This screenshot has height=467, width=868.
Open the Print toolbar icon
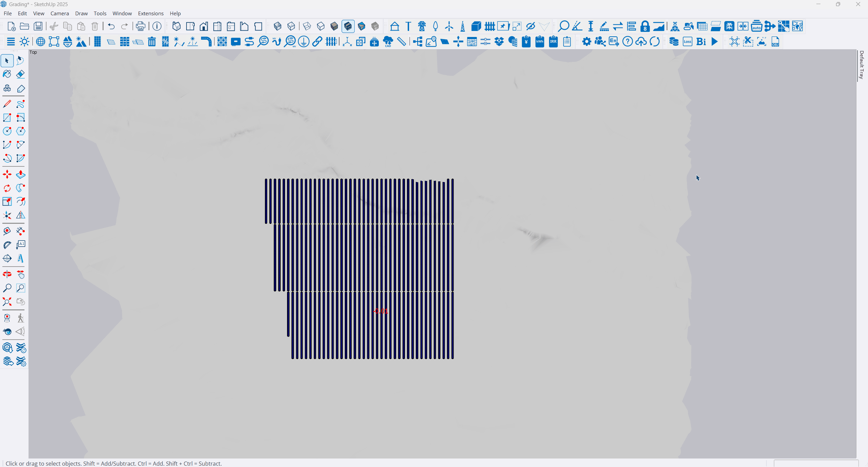(140, 26)
